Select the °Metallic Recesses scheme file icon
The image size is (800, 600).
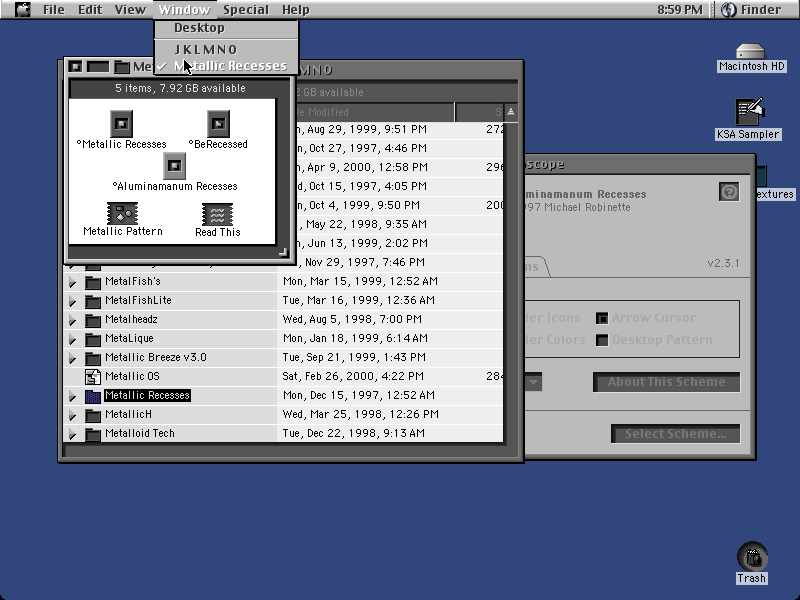pos(121,123)
